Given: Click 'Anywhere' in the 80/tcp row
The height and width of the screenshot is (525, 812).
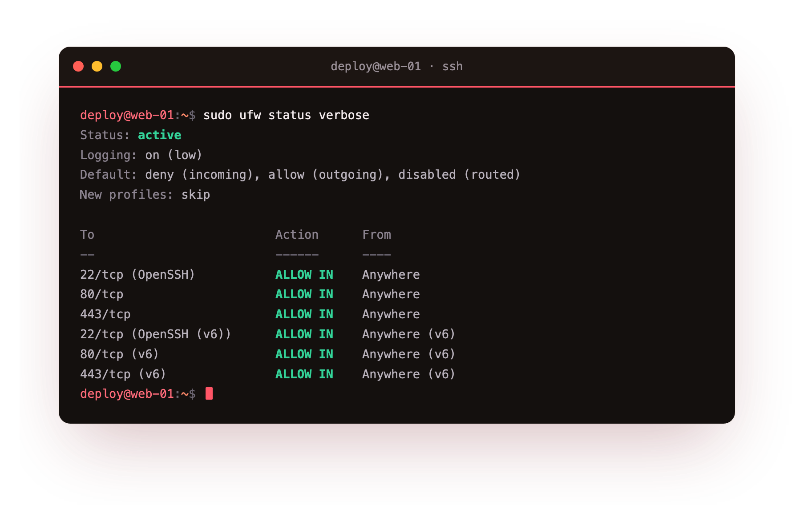Looking at the screenshot, I should (391, 294).
